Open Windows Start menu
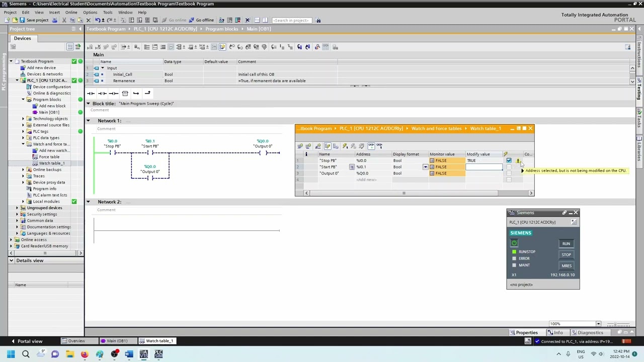 tap(11, 354)
